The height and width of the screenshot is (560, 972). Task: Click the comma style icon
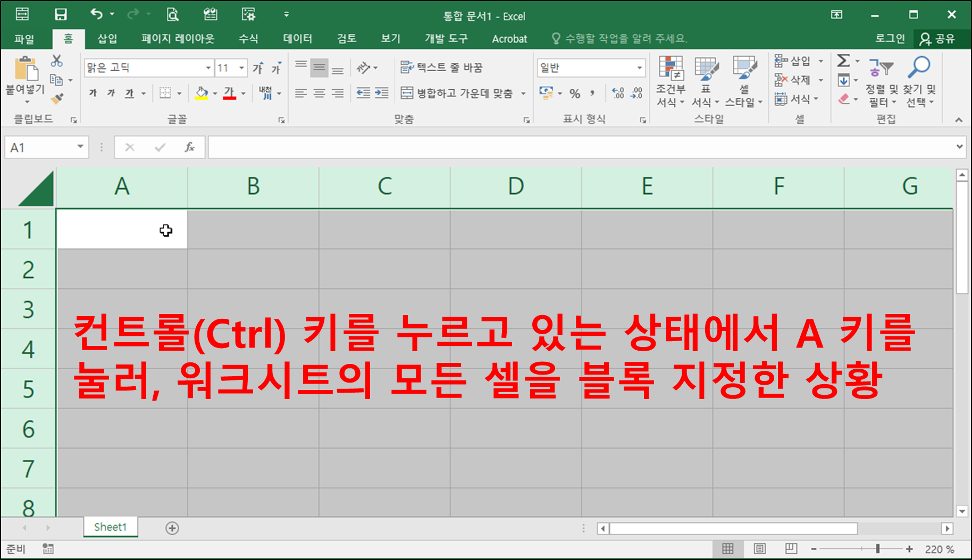tap(592, 94)
